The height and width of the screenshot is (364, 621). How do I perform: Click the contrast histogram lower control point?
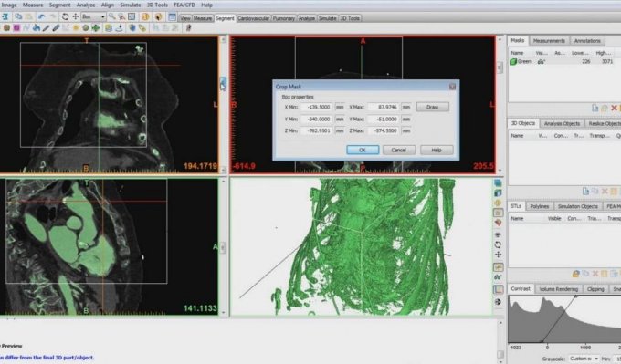click(542, 341)
